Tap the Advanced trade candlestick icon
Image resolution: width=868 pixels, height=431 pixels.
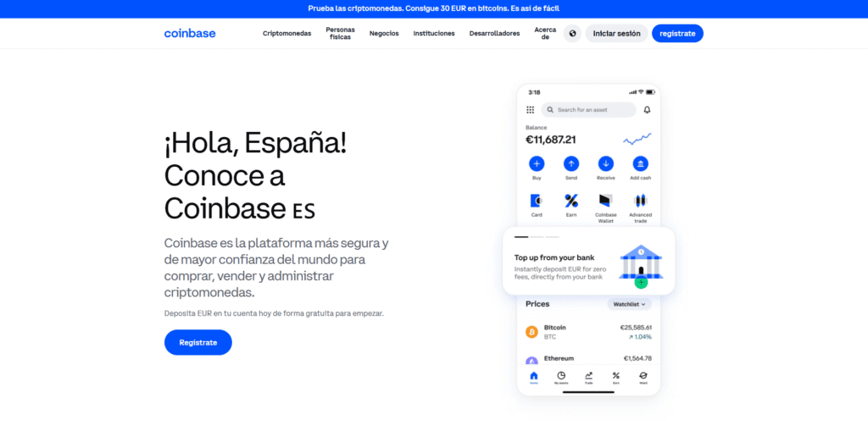click(641, 201)
